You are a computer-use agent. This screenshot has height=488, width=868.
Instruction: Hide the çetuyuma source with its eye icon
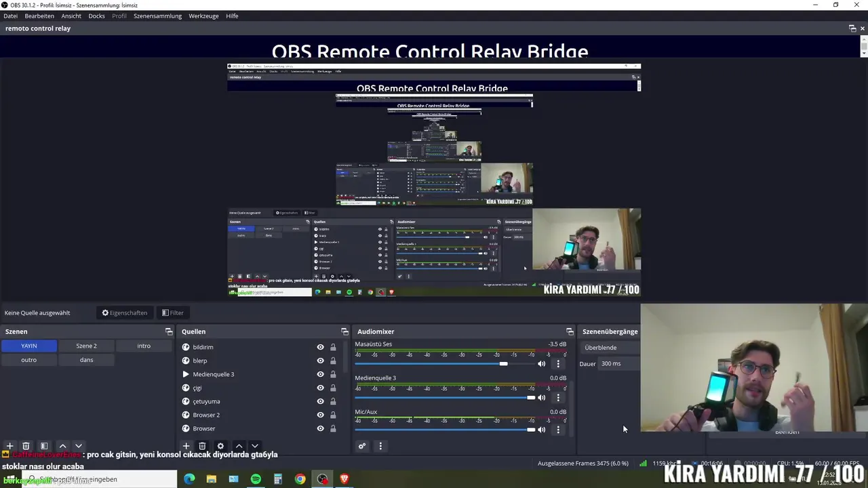coord(320,401)
